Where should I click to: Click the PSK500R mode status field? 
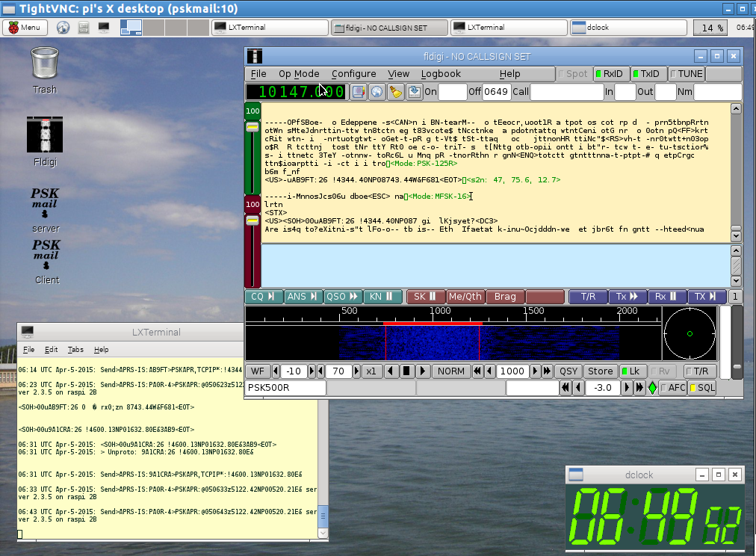[x=285, y=388]
